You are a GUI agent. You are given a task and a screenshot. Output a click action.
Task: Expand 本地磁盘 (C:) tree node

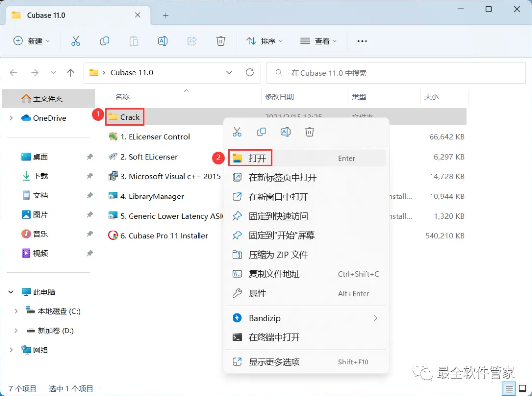16,311
